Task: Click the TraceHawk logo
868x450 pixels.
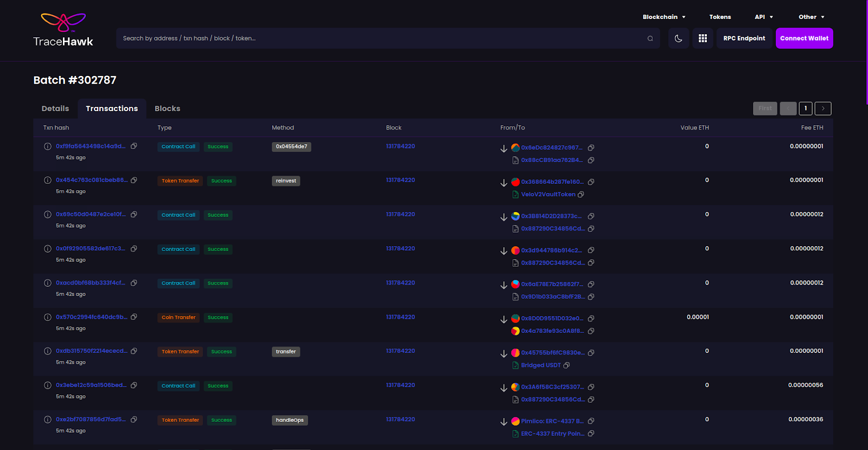Action: pyautogui.click(x=63, y=30)
